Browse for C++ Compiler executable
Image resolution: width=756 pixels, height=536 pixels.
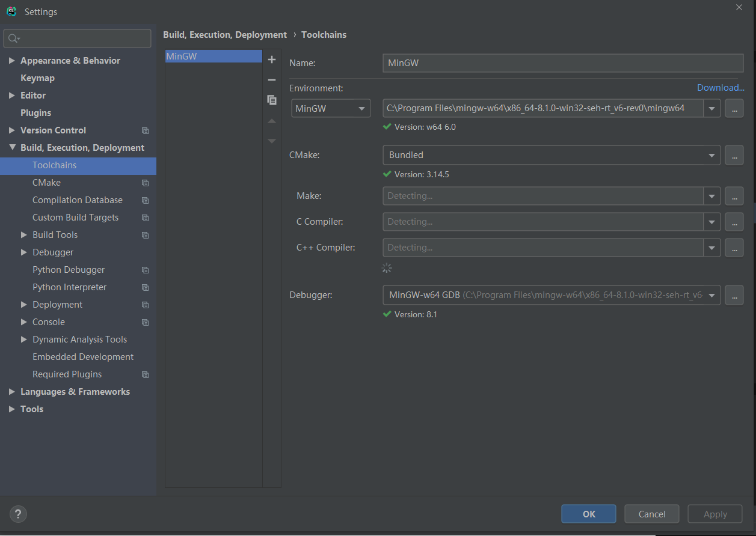(x=734, y=248)
